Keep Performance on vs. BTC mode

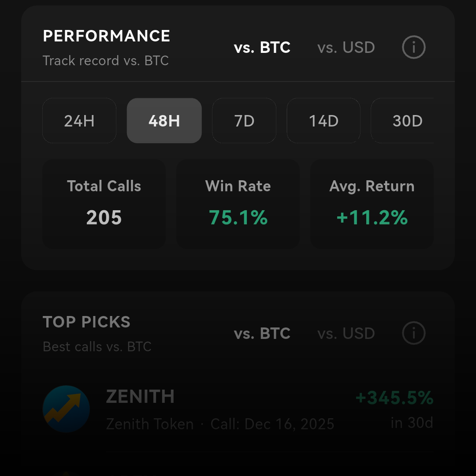click(262, 48)
